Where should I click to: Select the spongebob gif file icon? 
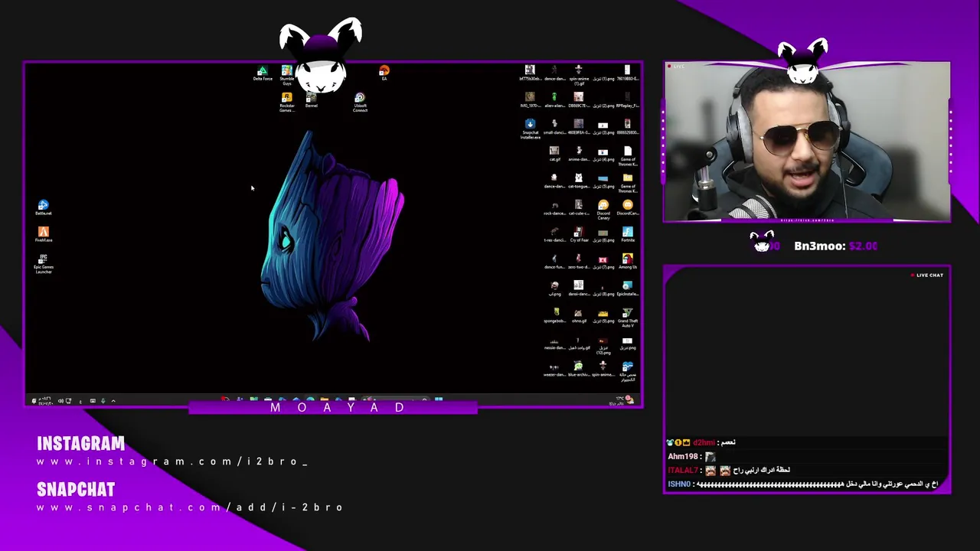coord(555,315)
